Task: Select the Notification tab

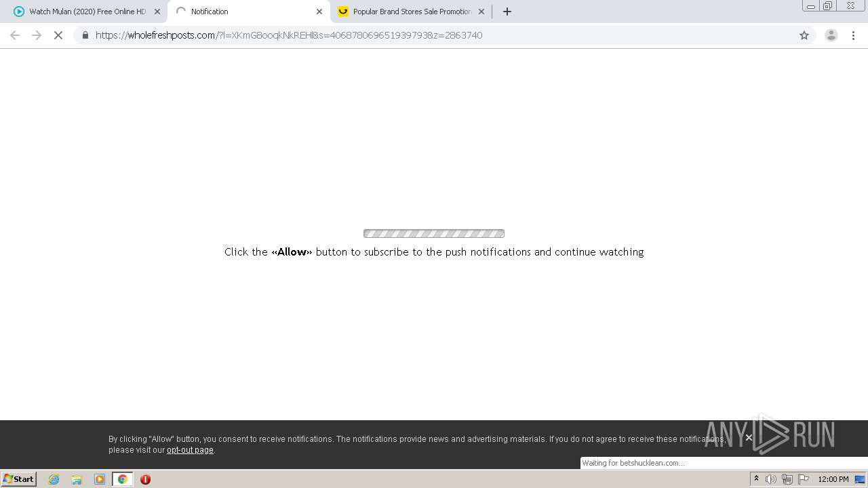Action: pos(248,12)
